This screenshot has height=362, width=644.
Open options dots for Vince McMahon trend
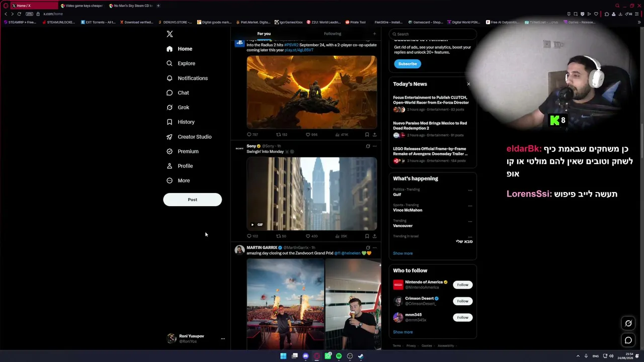470,206
